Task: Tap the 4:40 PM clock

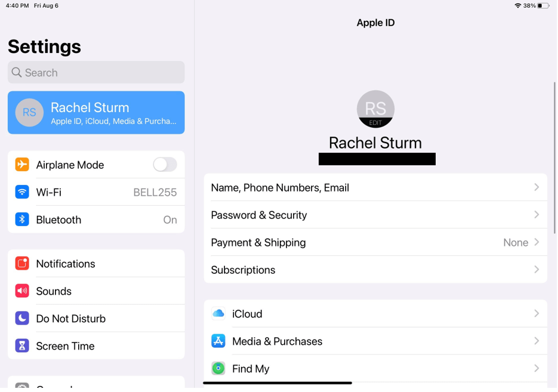Action: click(x=17, y=6)
